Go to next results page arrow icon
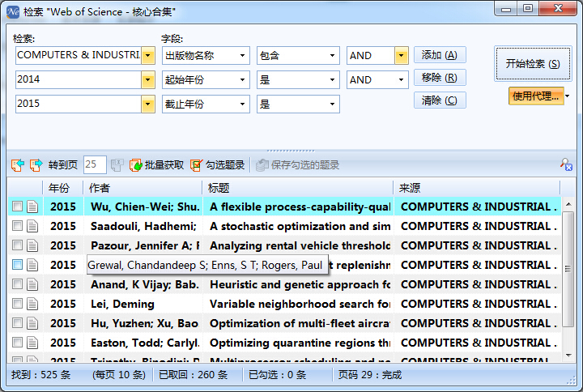 tap(36, 164)
